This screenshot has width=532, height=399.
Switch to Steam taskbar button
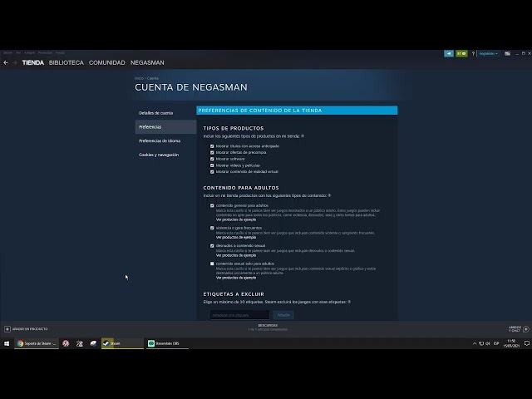click(x=122, y=343)
